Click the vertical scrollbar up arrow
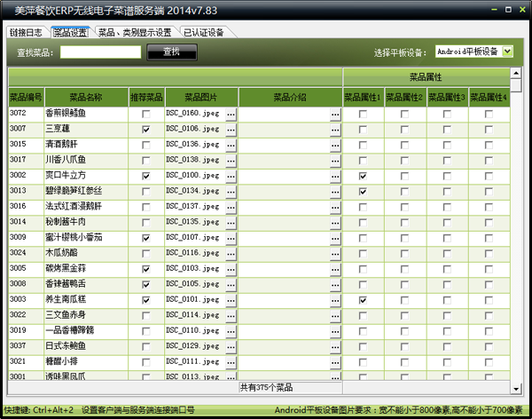The height and width of the screenshot is (419, 532). (516, 75)
